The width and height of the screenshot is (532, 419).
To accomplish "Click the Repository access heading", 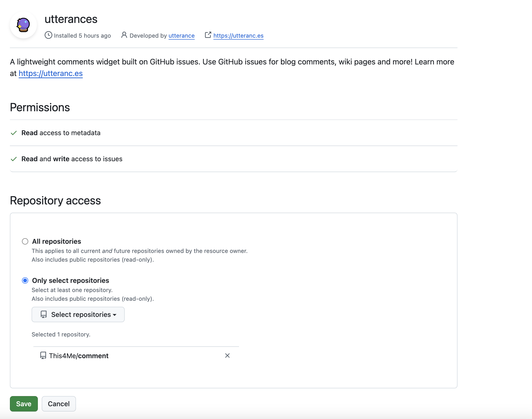I will 55,200.
